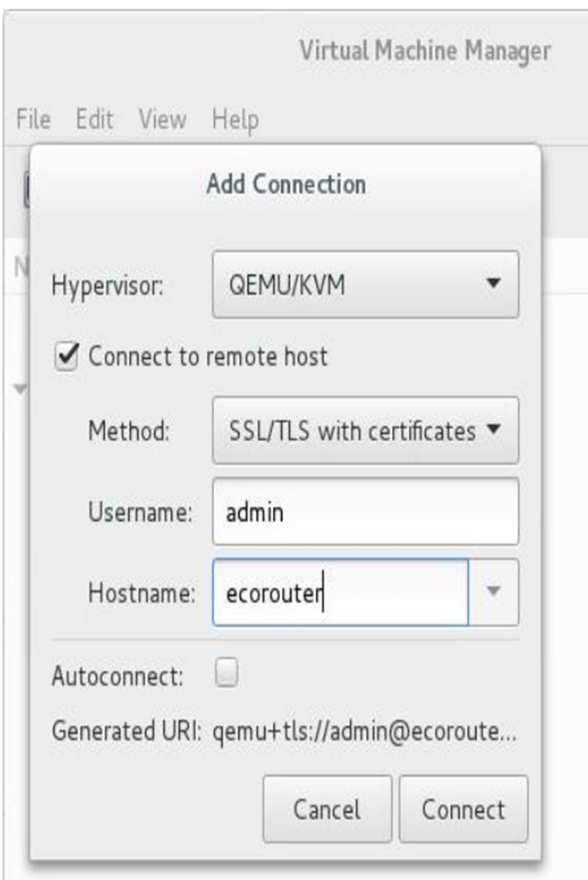This screenshot has width=588, height=880.
Task: Uncheck Connect to remote host checkbox
Action: [67, 357]
